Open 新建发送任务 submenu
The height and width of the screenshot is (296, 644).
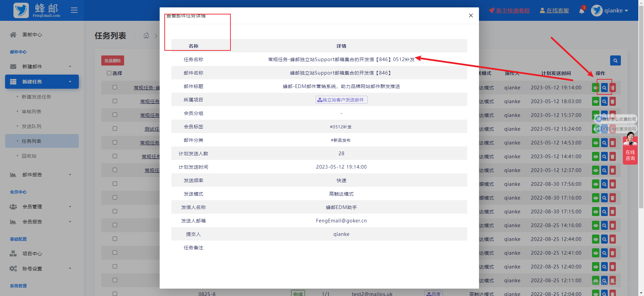click(x=36, y=97)
